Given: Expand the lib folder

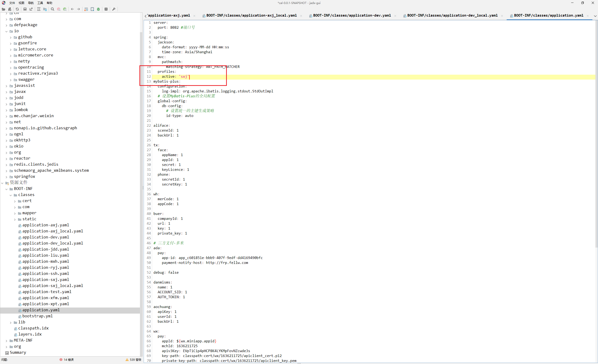Looking at the screenshot, I should click(11, 322).
